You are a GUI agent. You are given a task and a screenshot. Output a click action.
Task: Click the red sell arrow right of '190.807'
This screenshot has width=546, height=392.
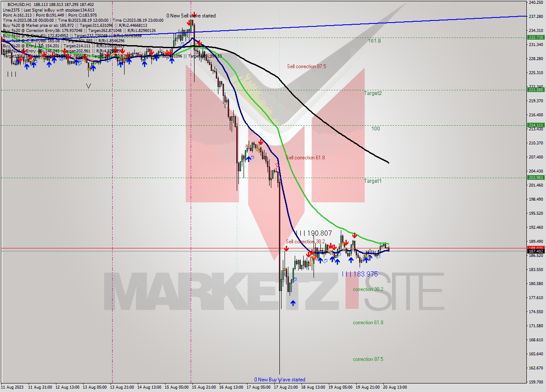pos(354,235)
